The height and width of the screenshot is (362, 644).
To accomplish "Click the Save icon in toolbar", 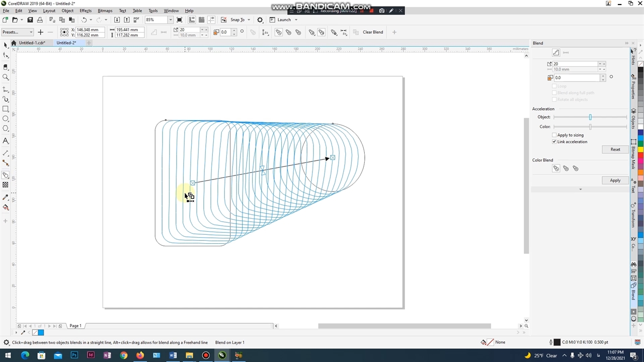I will click(x=30, y=20).
